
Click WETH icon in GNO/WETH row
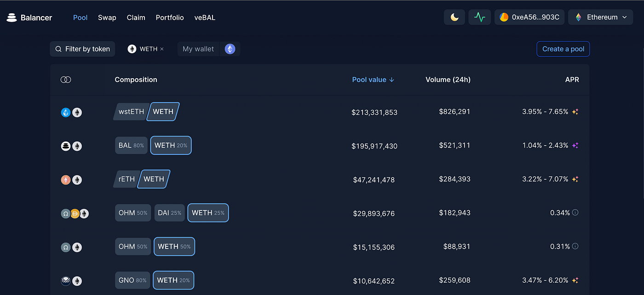click(x=77, y=281)
